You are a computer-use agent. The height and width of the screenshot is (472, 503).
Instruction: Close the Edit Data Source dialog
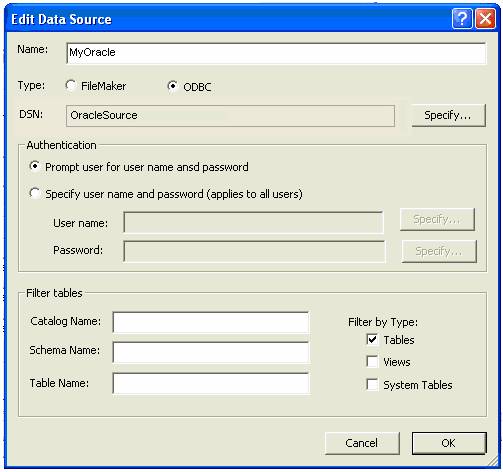[485, 19]
